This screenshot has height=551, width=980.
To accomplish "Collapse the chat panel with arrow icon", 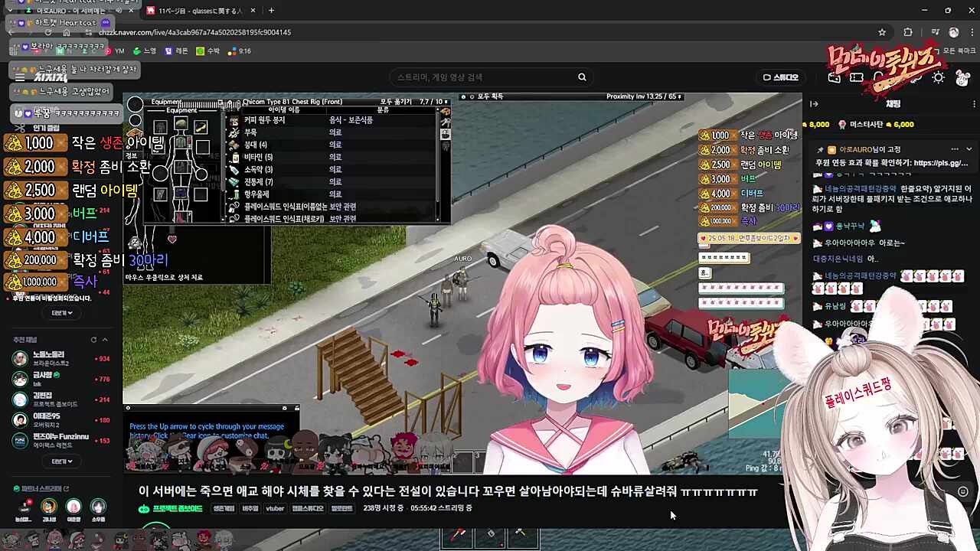I will pos(814,104).
